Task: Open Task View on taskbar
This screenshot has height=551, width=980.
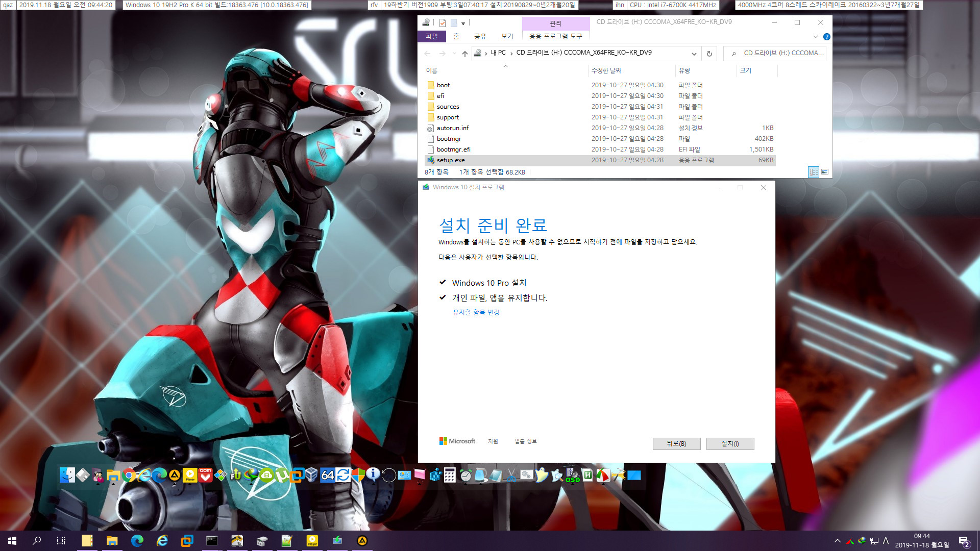Action: point(61,541)
